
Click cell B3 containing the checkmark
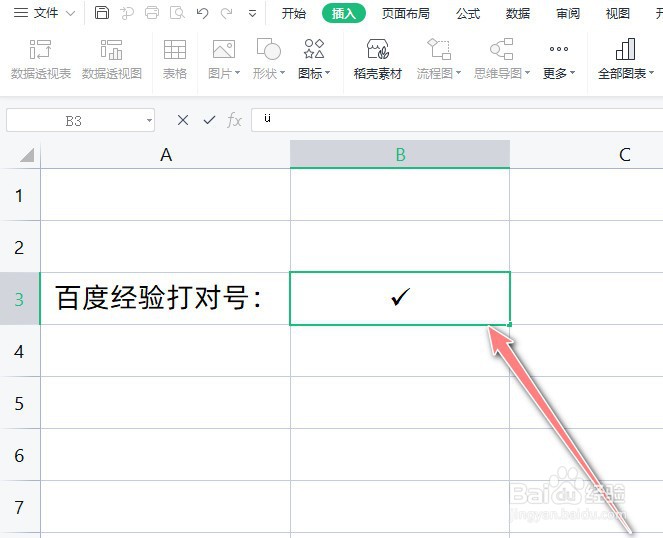coord(400,299)
